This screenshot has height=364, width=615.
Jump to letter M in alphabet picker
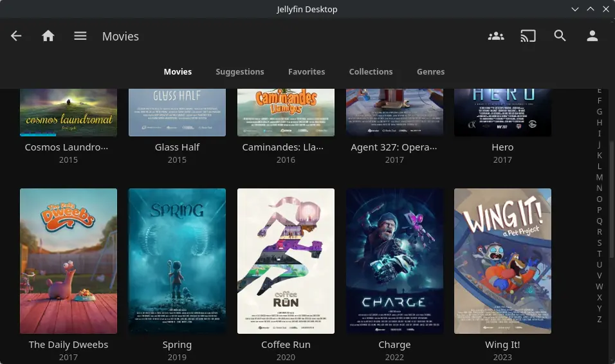coord(600,177)
